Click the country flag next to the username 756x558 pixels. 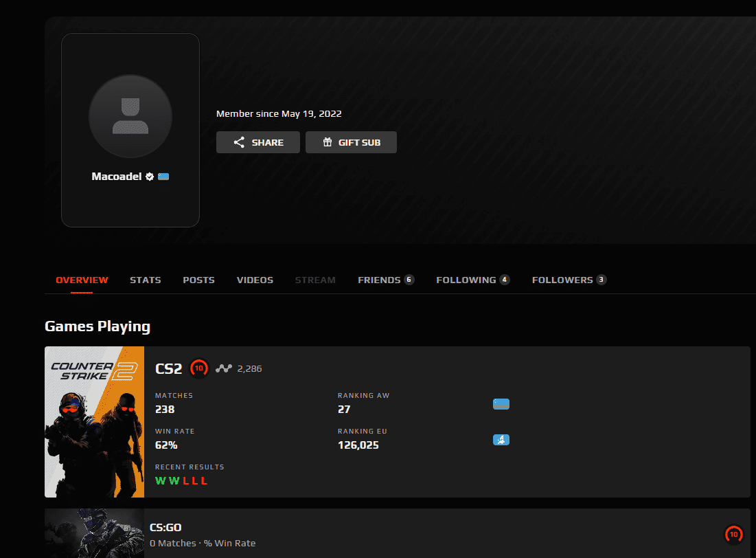point(163,177)
